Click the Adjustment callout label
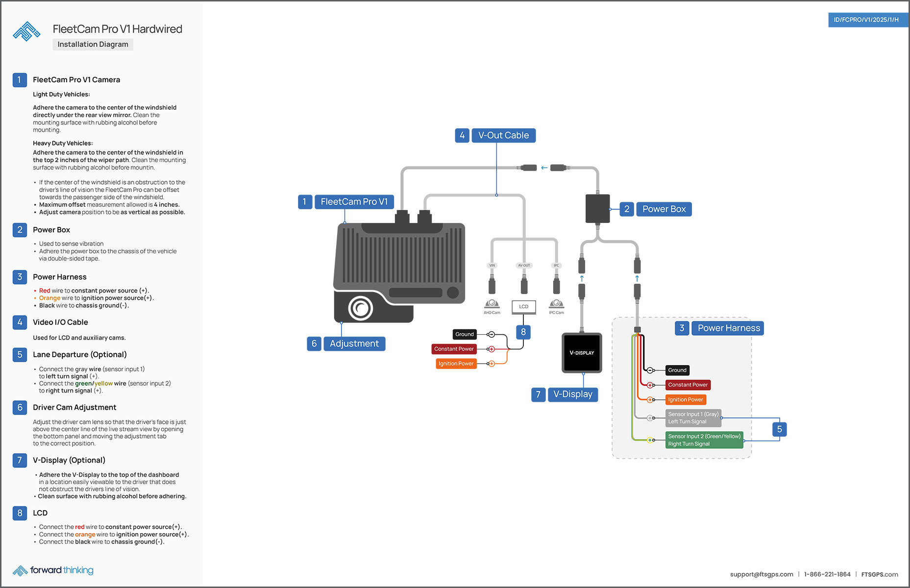This screenshot has width=910, height=588. [354, 344]
